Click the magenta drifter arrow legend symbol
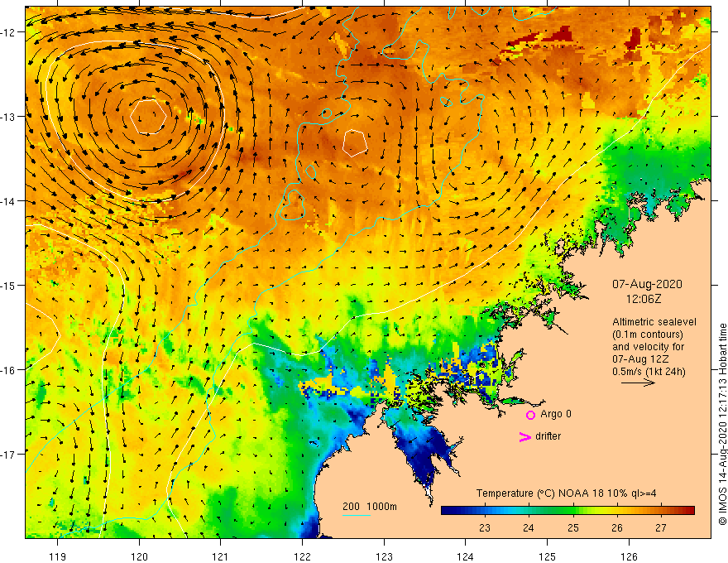This screenshot has height=563, width=728. pyautogui.click(x=524, y=436)
